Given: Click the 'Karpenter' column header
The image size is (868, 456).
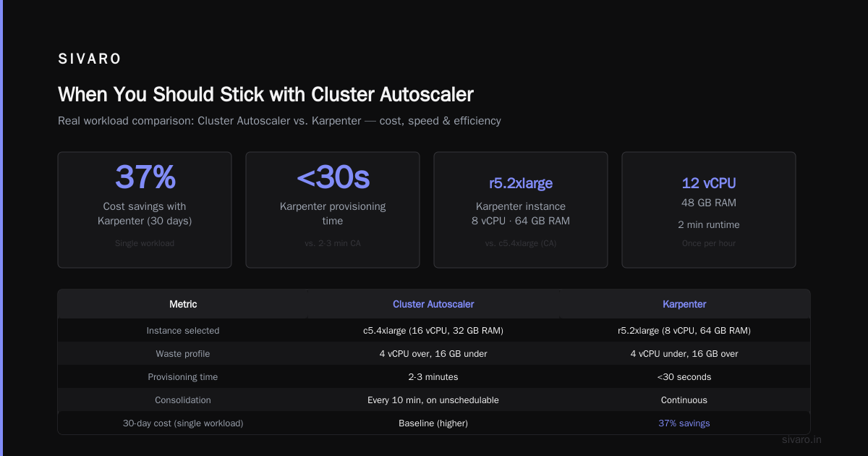Looking at the screenshot, I should coord(684,304).
